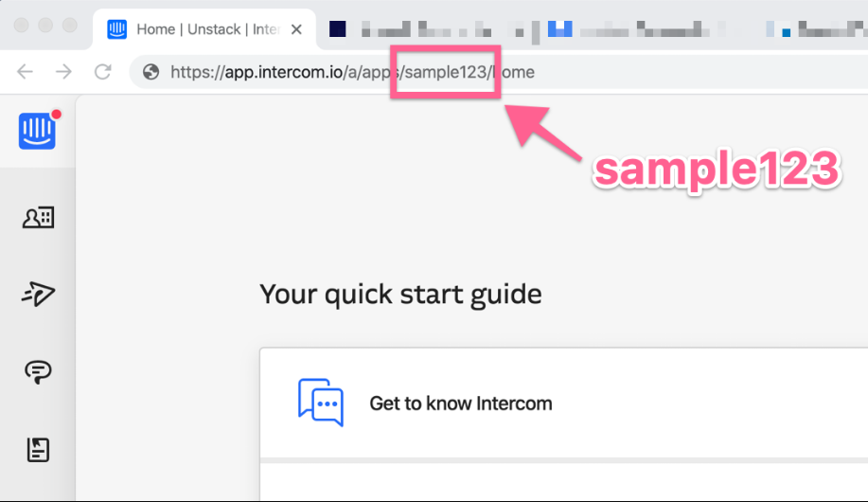Image resolution: width=868 pixels, height=502 pixels.
Task: Select the Home | Unstack browser tab
Action: [204, 29]
